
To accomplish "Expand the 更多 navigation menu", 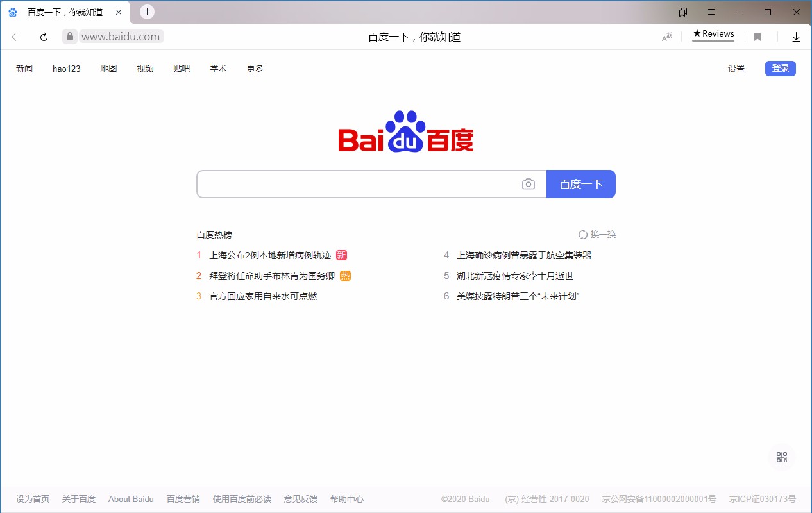I will pyautogui.click(x=254, y=69).
